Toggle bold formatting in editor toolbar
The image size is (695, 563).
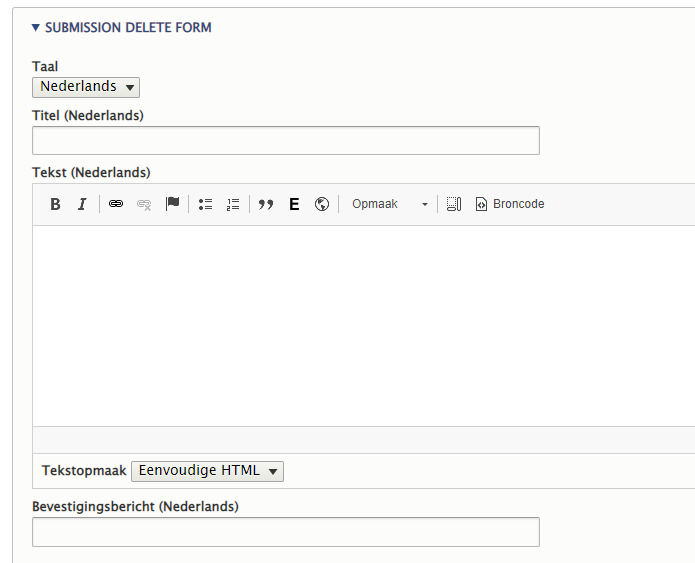56,204
